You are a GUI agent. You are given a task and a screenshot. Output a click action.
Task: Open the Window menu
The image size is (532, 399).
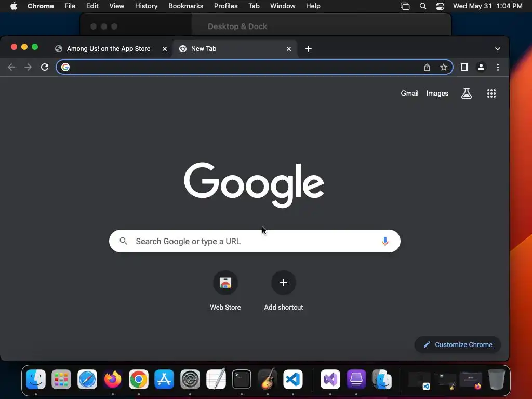[283, 6]
